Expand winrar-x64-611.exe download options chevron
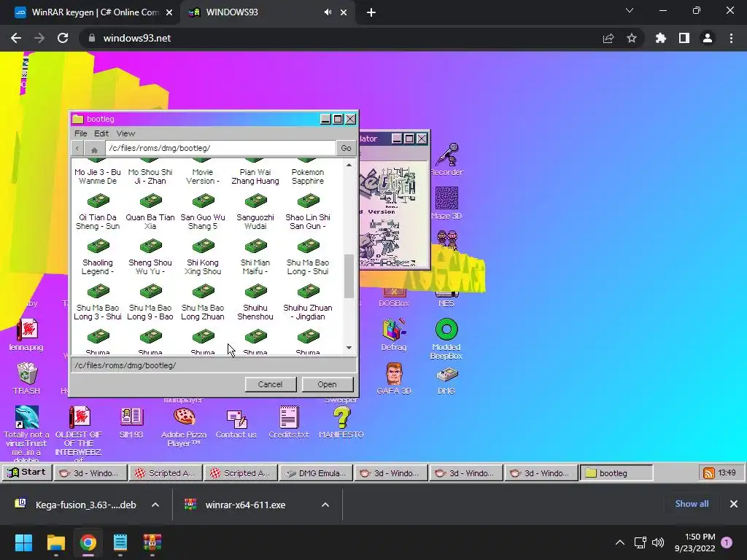Screen dimensions: 747x560 coord(325,505)
